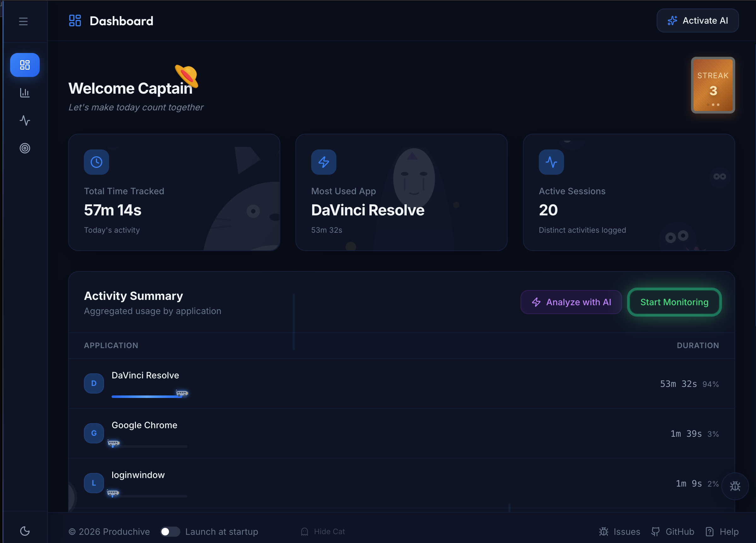This screenshot has height=543, width=756.
Task: Click the lightning icon on the Most Used App card
Action: click(x=323, y=162)
